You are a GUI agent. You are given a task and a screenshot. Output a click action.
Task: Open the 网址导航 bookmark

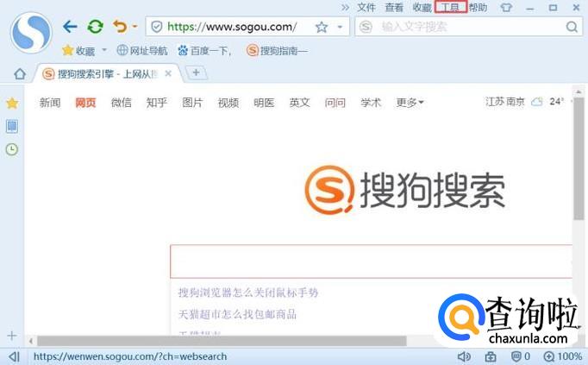pos(142,50)
